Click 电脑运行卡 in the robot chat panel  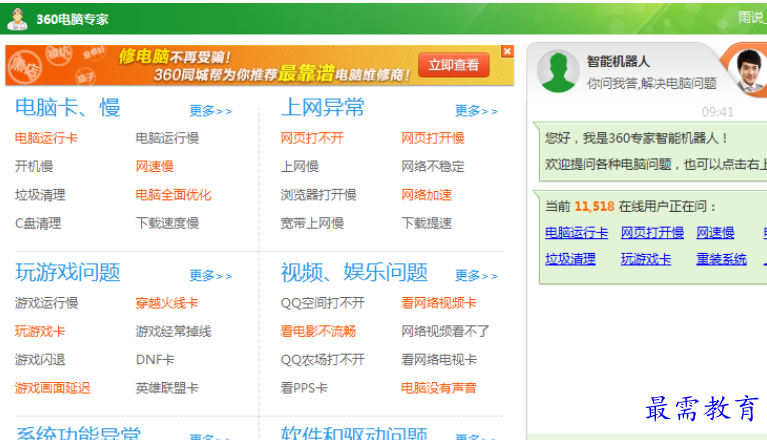[577, 233]
